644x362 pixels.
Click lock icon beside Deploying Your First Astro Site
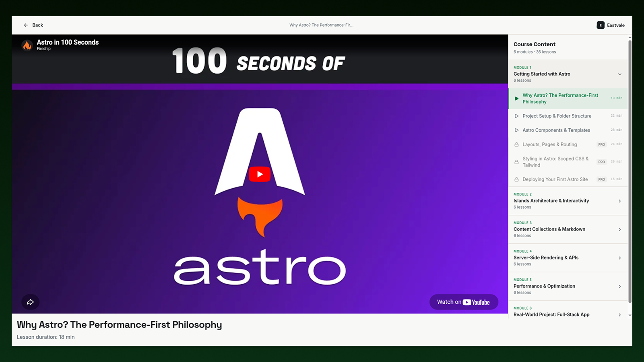[x=516, y=179]
